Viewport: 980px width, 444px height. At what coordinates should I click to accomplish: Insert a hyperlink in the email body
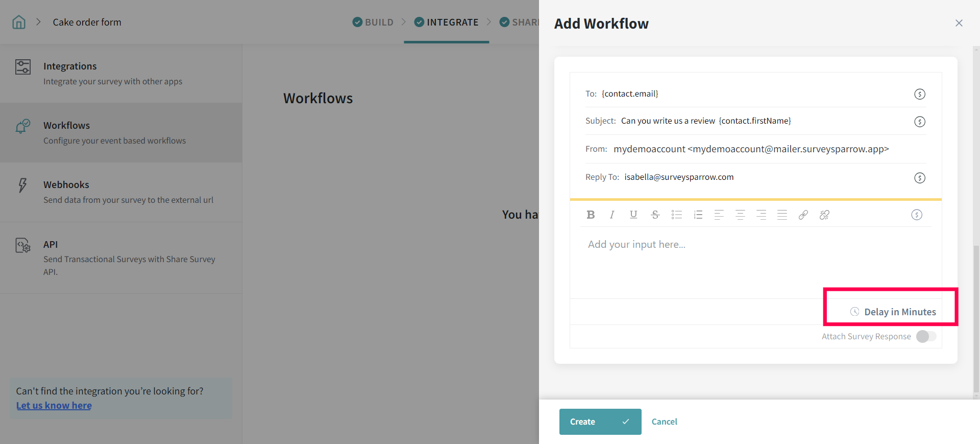[x=803, y=215]
